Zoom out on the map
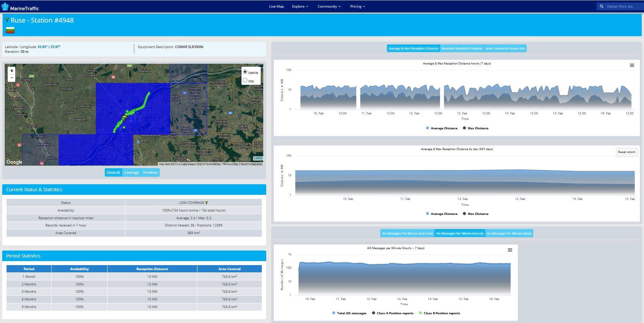The width and height of the screenshot is (644, 323). tap(12, 78)
